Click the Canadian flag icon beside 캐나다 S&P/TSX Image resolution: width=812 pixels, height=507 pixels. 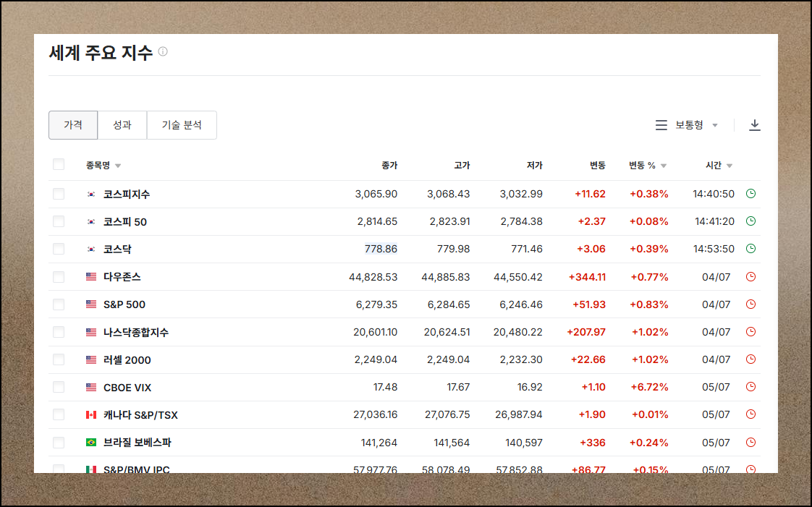[x=91, y=415]
